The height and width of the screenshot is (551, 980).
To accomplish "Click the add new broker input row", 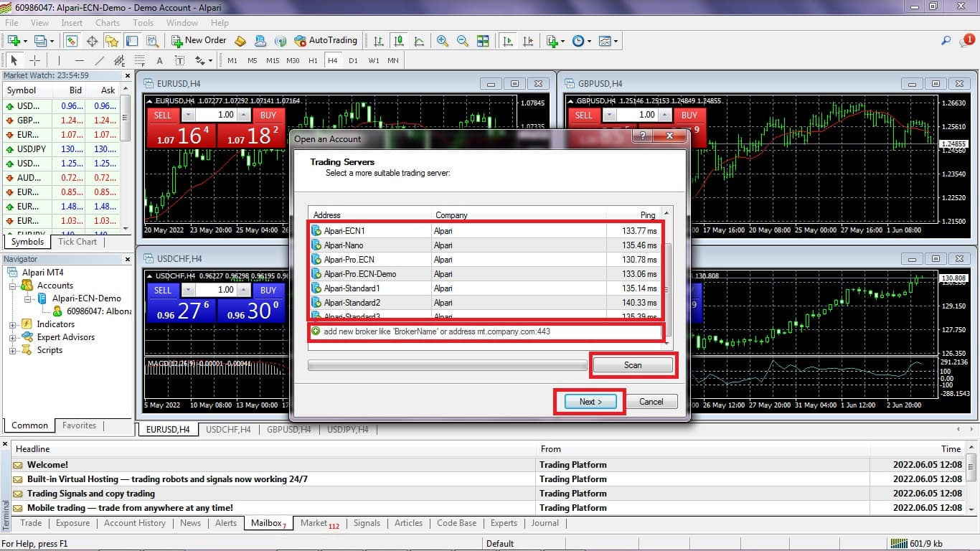I will tap(486, 331).
